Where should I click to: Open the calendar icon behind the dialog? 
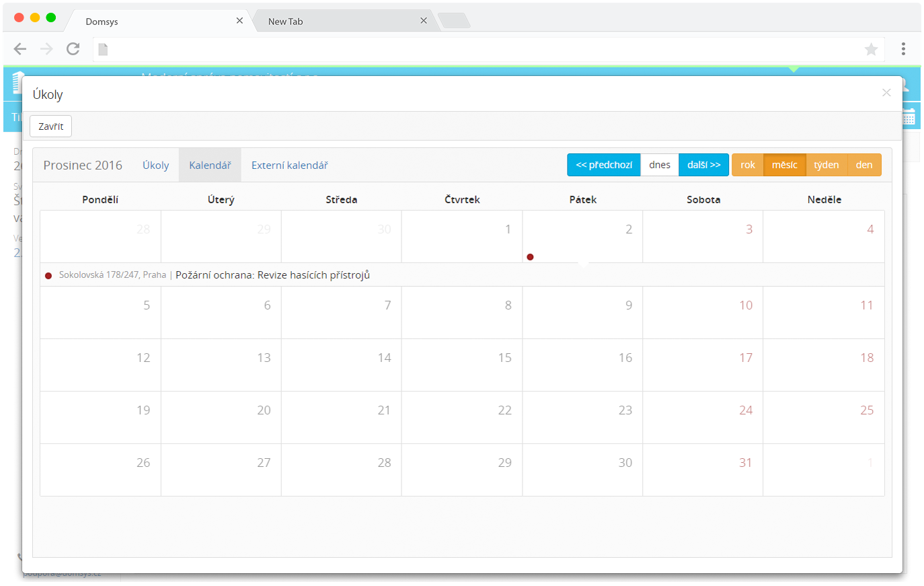pyautogui.click(x=909, y=117)
